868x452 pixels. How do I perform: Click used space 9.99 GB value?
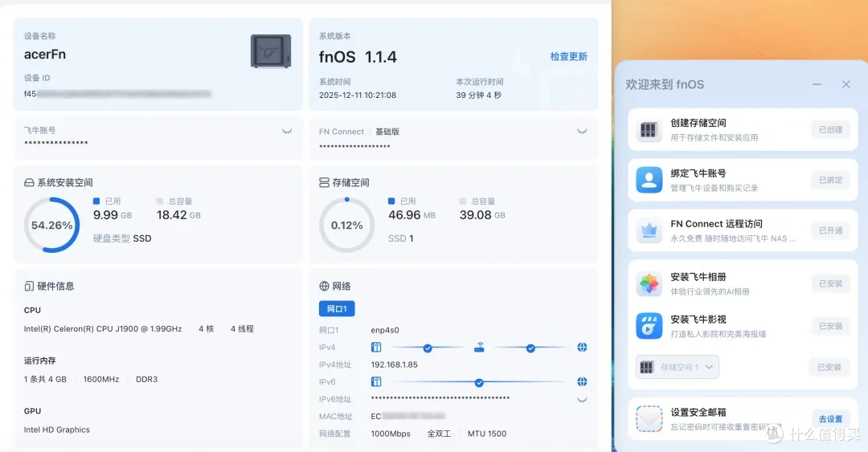tap(113, 214)
